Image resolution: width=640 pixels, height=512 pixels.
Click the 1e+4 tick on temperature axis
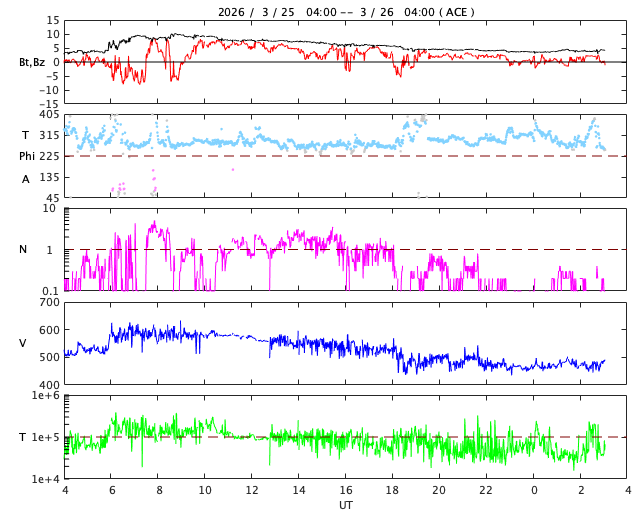tap(45, 479)
